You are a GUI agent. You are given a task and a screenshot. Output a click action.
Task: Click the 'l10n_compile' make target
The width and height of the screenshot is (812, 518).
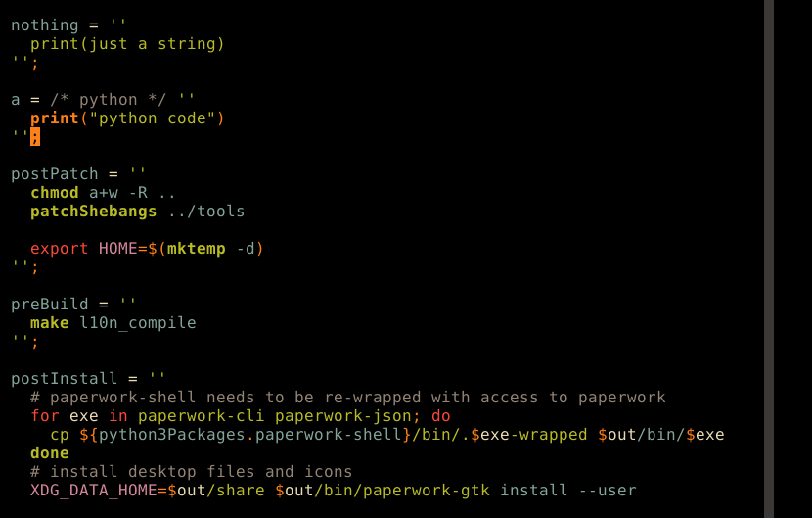pos(138,323)
